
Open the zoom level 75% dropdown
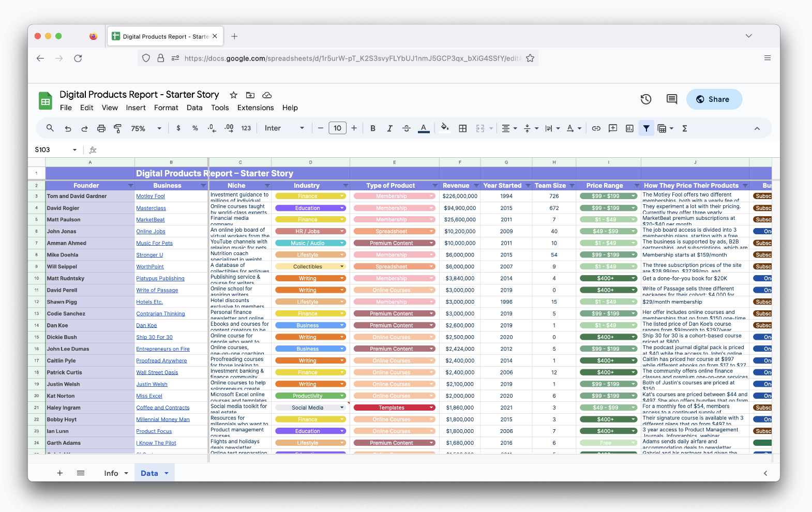(x=146, y=128)
